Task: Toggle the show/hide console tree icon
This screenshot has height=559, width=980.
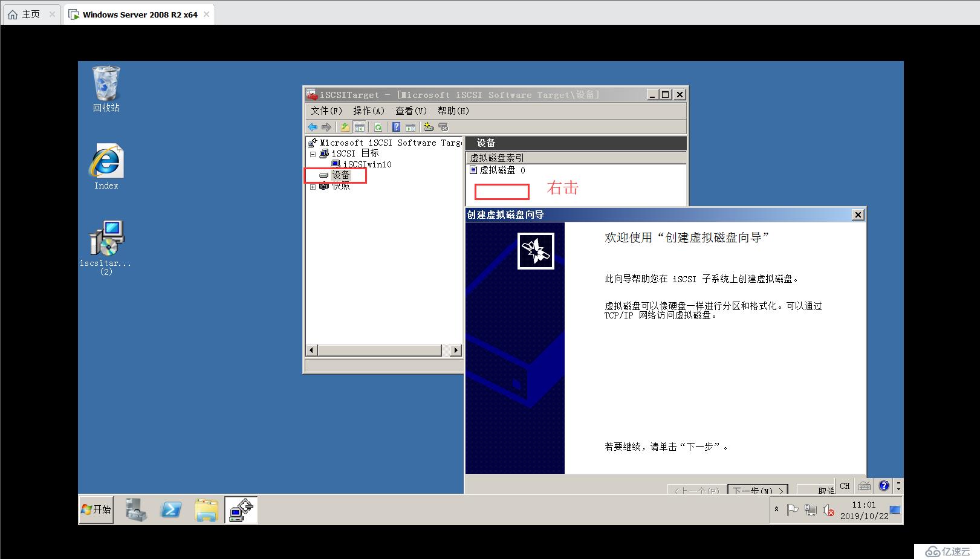Action: coord(360,127)
